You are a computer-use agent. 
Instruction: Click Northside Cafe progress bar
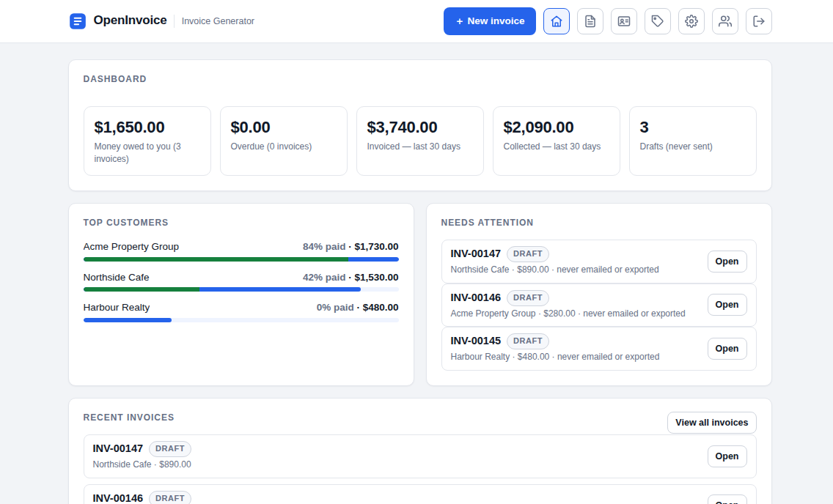point(241,289)
